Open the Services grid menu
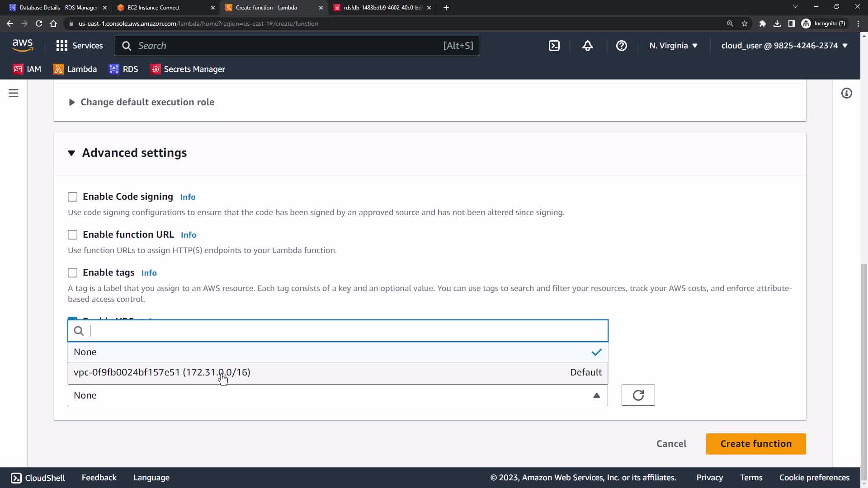Screen dimensions: 868x488 pos(79,46)
